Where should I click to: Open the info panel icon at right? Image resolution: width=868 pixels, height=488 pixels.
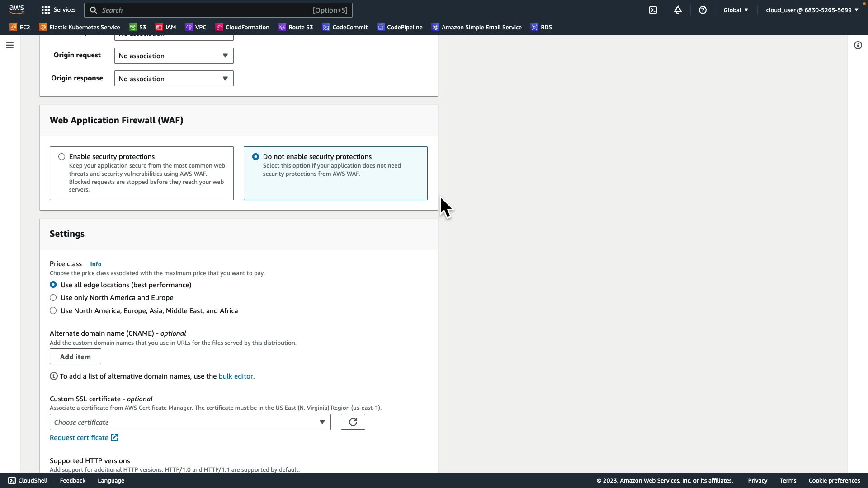[858, 45]
